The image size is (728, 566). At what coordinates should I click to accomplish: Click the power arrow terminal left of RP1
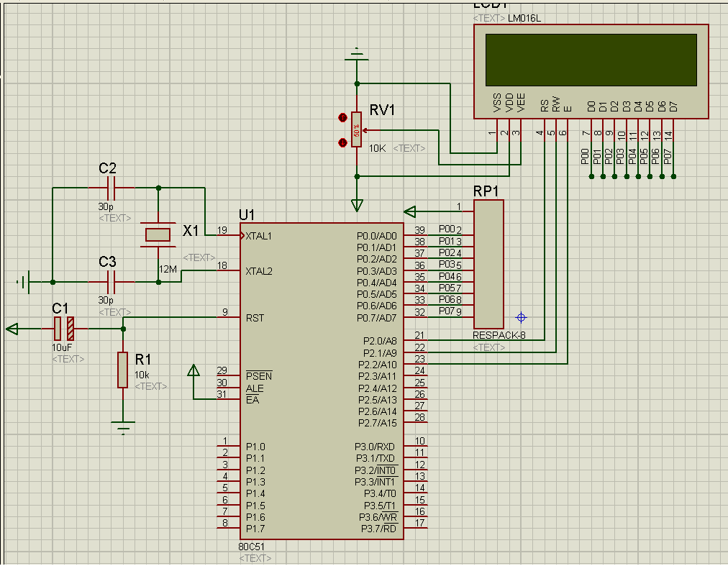click(411, 211)
